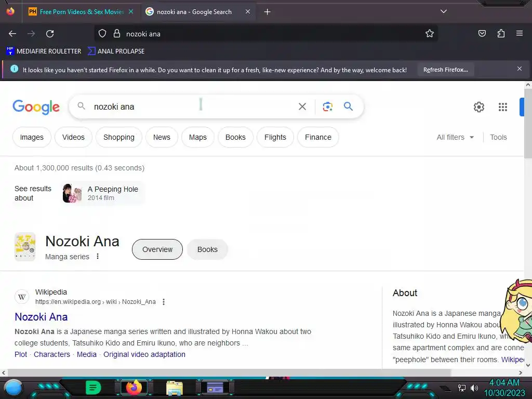Switch to Books search filter chip
This screenshot has width=532, height=399.
pos(235,137)
